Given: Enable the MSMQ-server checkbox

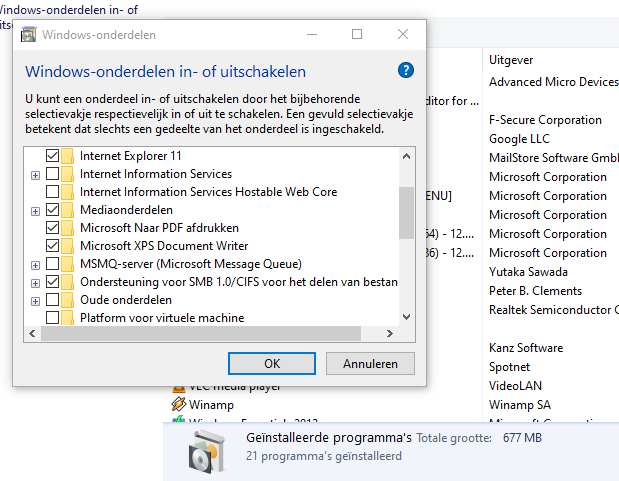Looking at the screenshot, I should 53,264.
